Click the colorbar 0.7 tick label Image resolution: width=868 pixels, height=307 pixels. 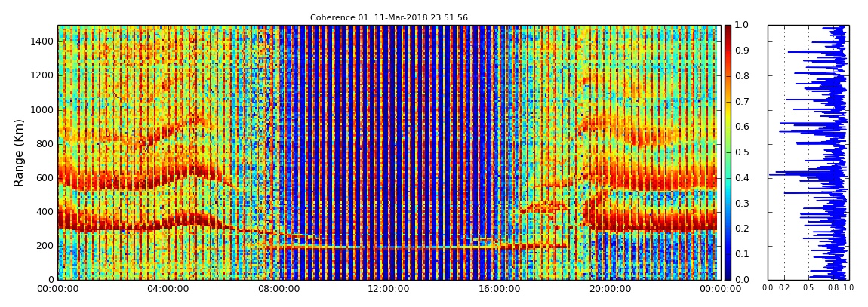coord(741,101)
